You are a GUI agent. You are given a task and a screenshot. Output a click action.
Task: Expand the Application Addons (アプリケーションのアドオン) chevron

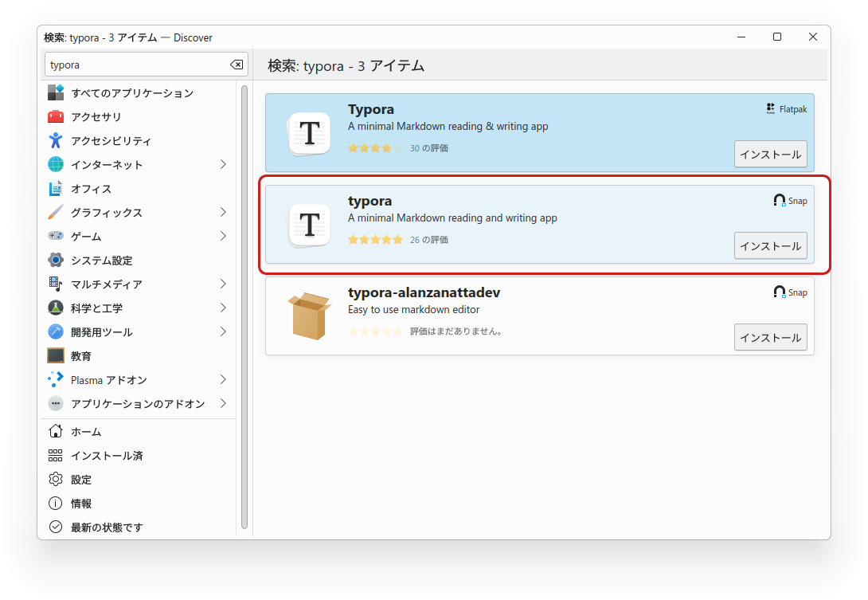pos(223,403)
